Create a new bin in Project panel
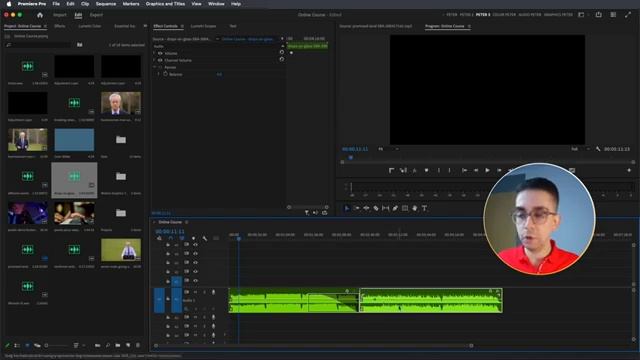Viewport: 640px width, 360px height. (x=118, y=345)
